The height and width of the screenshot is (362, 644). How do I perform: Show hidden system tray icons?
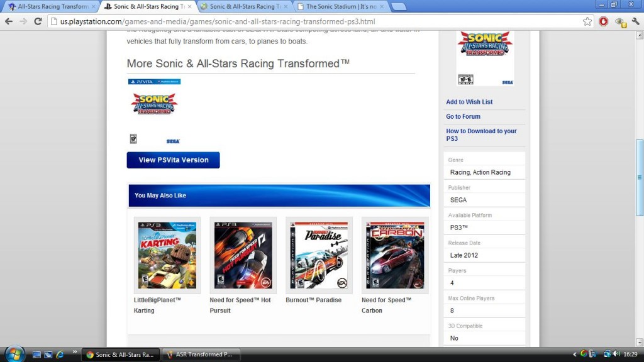575,354
